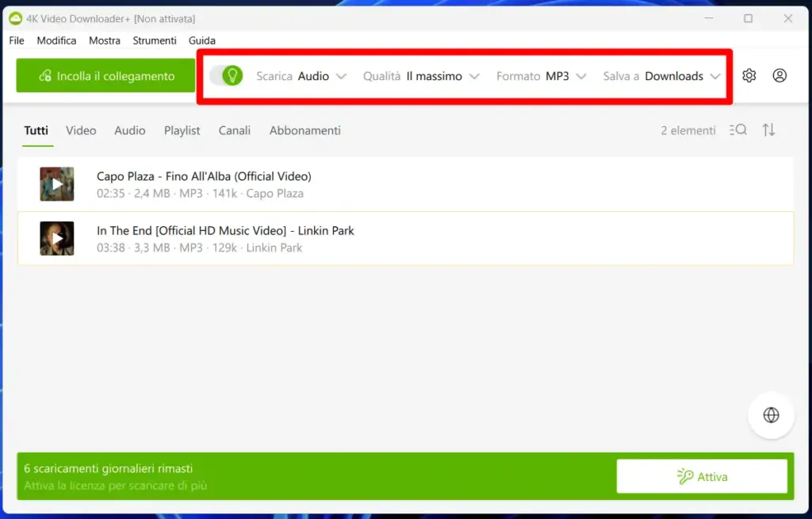This screenshot has height=519, width=812.
Task: Open the File menu
Action: click(x=17, y=40)
